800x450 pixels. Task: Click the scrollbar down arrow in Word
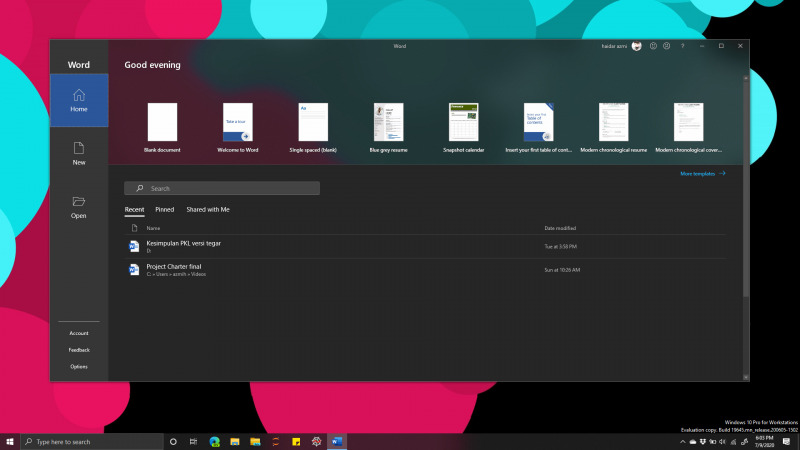[x=746, y=378]
